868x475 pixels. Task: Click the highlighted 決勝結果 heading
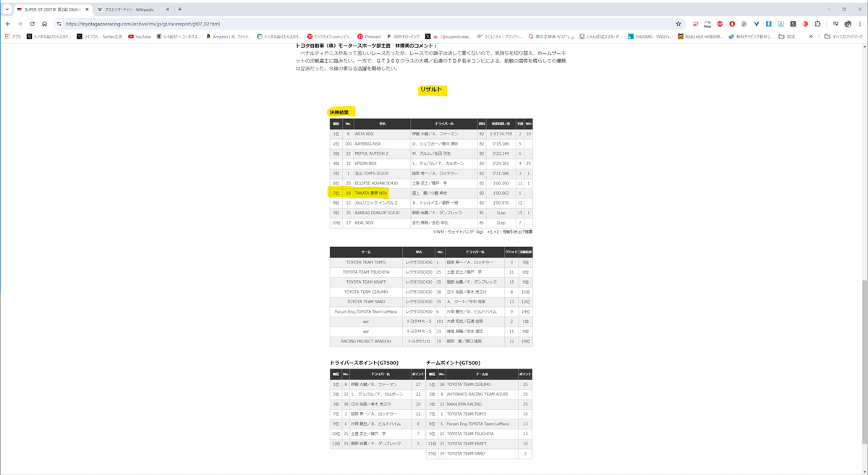click(339, 112)
